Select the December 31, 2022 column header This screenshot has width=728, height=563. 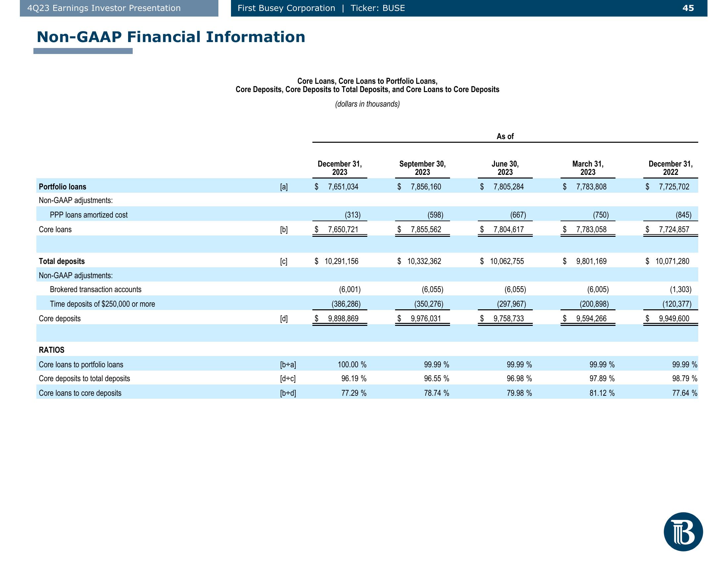[x=670, y=168]
